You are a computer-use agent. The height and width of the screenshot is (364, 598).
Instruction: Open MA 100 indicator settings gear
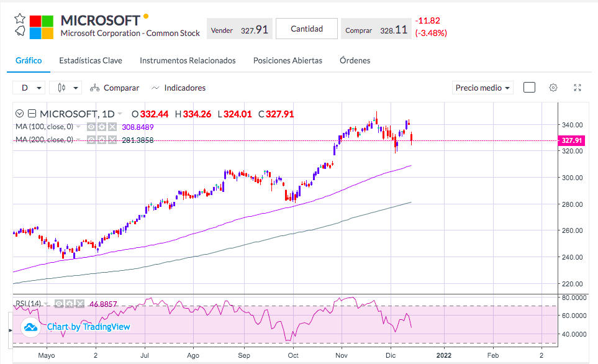pyautogui.click(x=101, y=127)
